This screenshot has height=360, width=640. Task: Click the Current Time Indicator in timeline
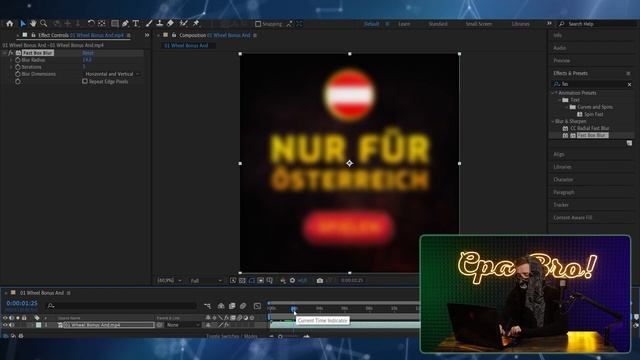pos(293,309)
